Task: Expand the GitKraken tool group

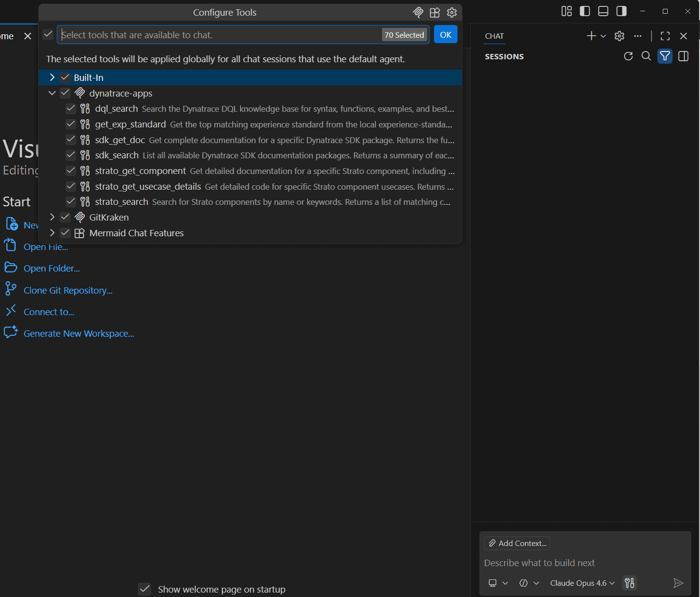Action: pos(52,217)
